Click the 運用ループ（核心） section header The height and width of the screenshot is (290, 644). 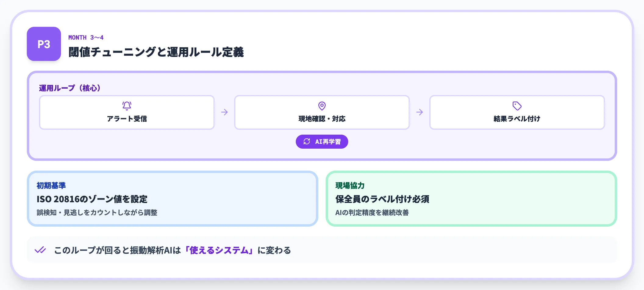[70, 87]
